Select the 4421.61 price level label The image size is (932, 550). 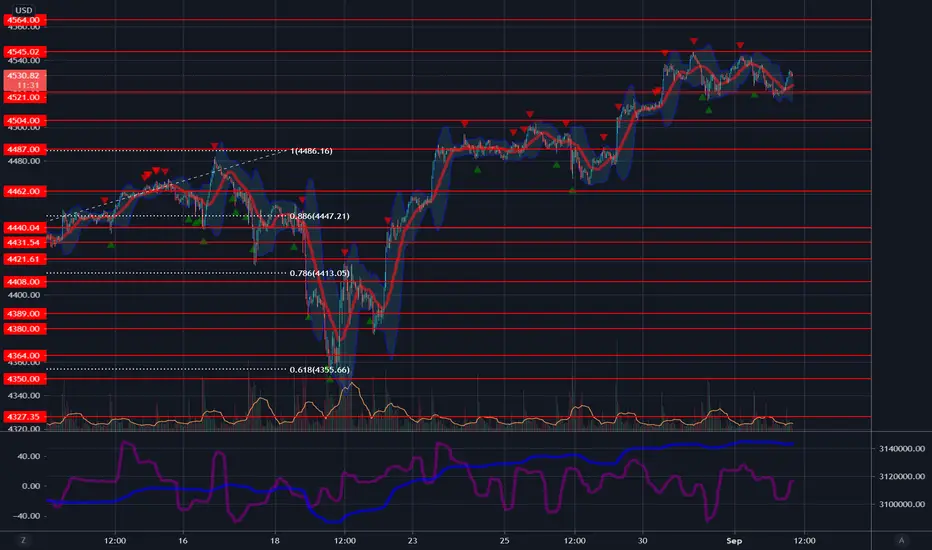click(x=24, y=259)
